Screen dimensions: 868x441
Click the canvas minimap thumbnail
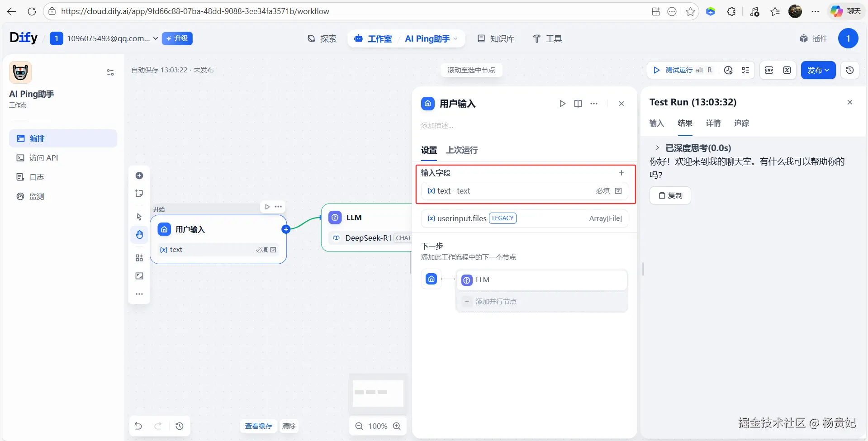pos(378,393)
